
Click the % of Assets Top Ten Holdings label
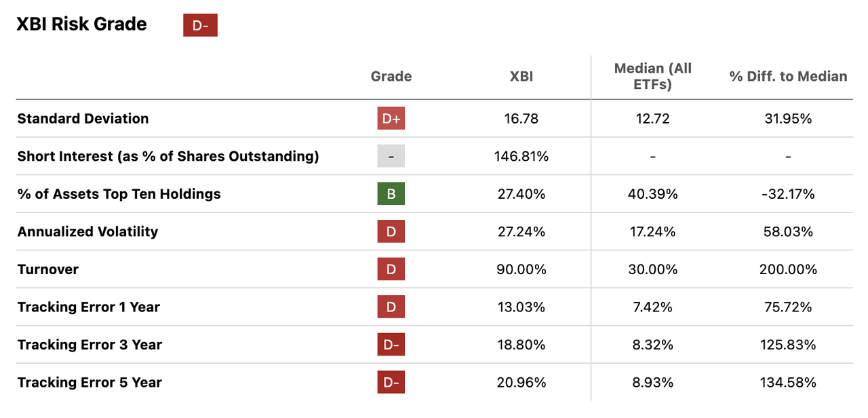click(119, 194)
